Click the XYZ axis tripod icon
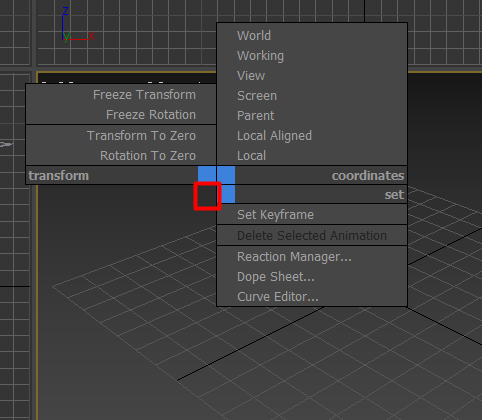 tap(79, 24)
